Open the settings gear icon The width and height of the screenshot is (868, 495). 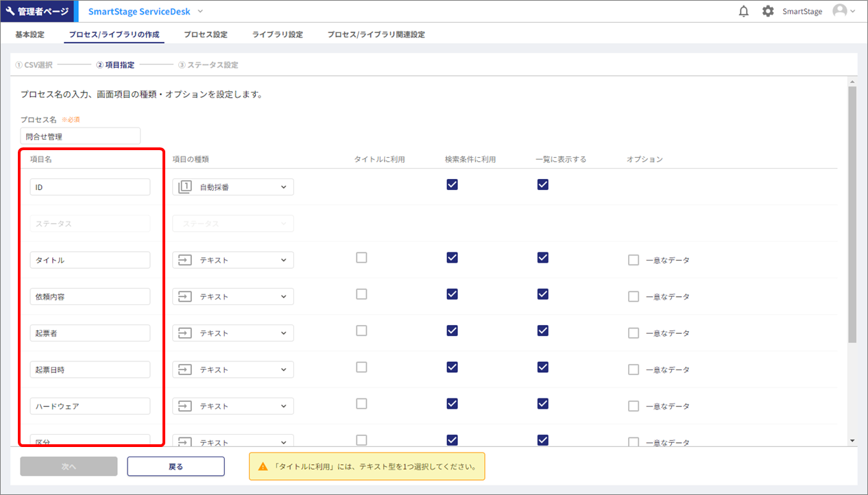[x=768, y=12]
